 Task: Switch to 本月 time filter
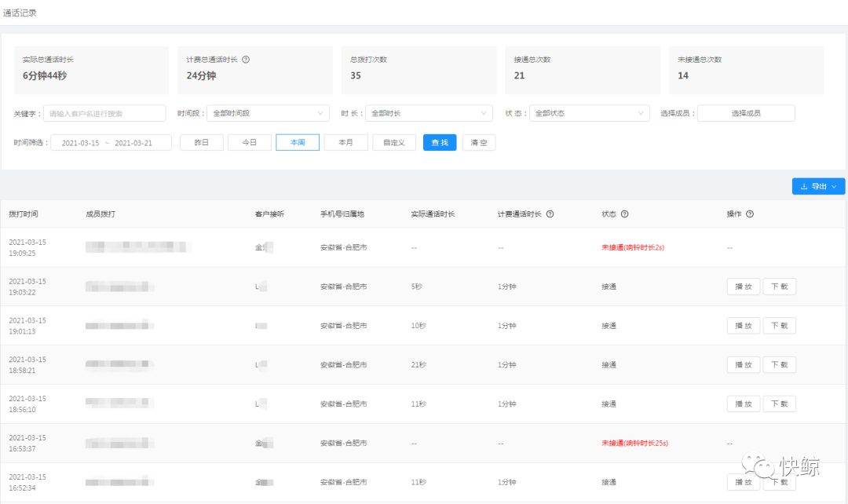[x=345, y=143]
